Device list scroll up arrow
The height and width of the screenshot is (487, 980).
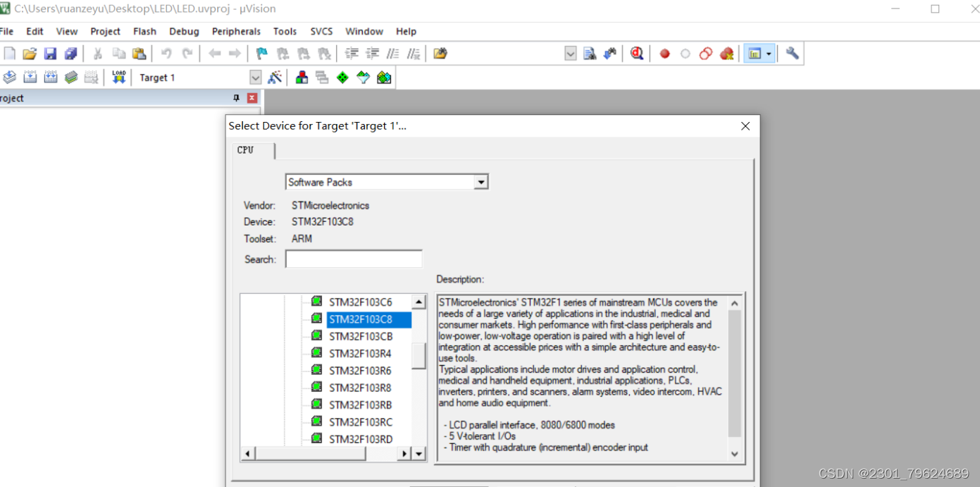(x=419, y=302)
